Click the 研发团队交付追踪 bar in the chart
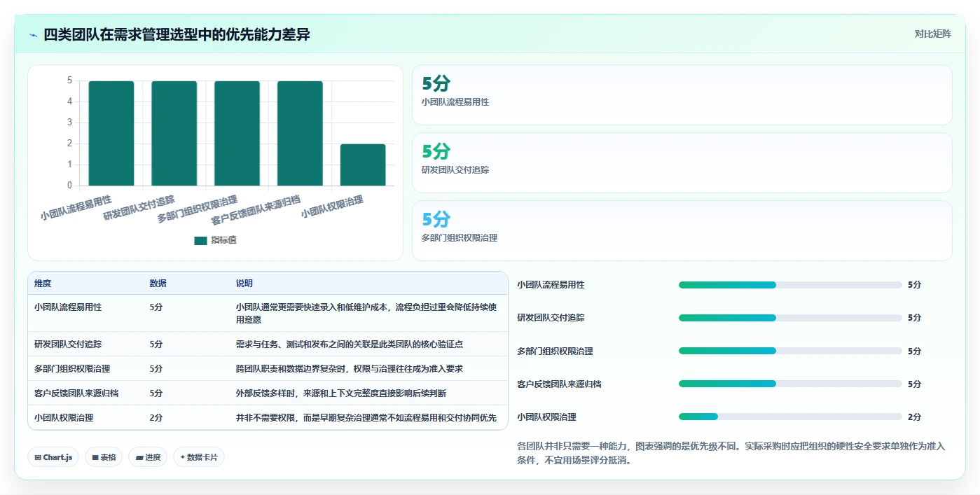Viewport: 980px width, 495px height. (x=174, y=134)
